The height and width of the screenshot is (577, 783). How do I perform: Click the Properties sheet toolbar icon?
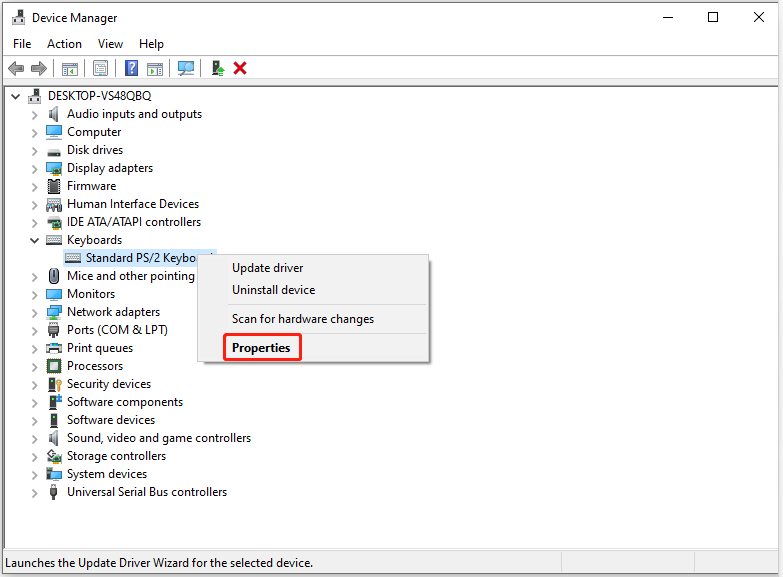coord(100,68)
